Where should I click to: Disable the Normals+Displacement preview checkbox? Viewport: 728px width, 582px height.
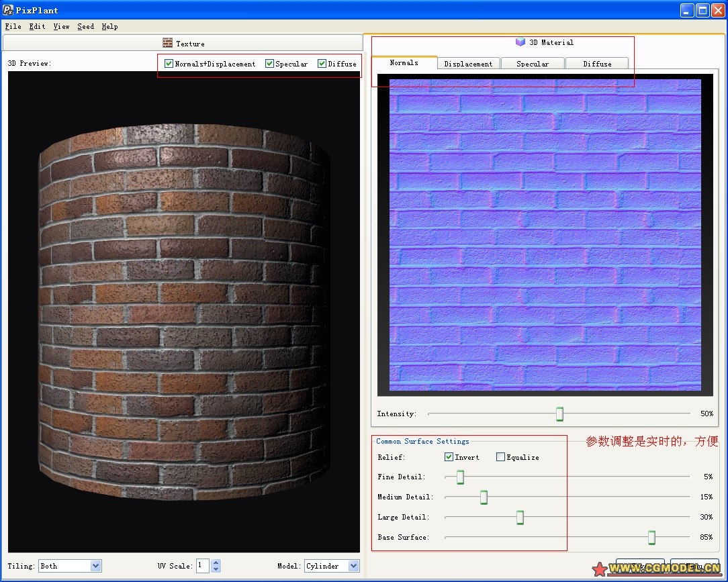169,64
